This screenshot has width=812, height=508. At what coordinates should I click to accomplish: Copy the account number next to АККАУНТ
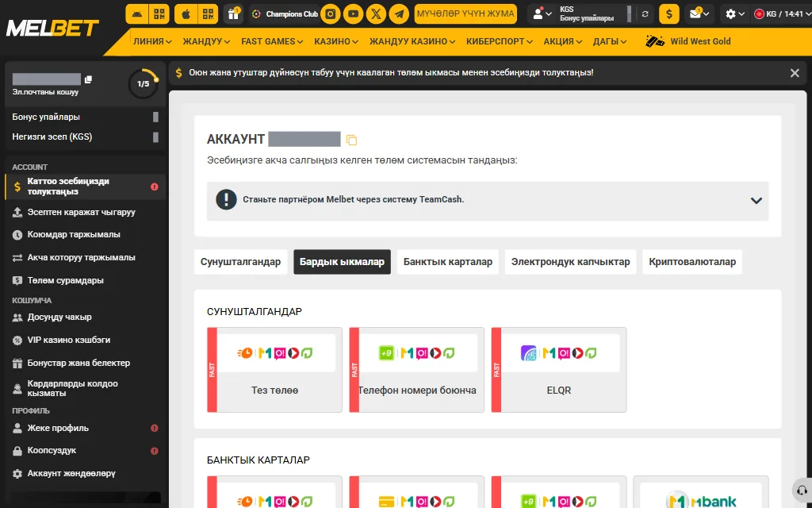[351, 140]
